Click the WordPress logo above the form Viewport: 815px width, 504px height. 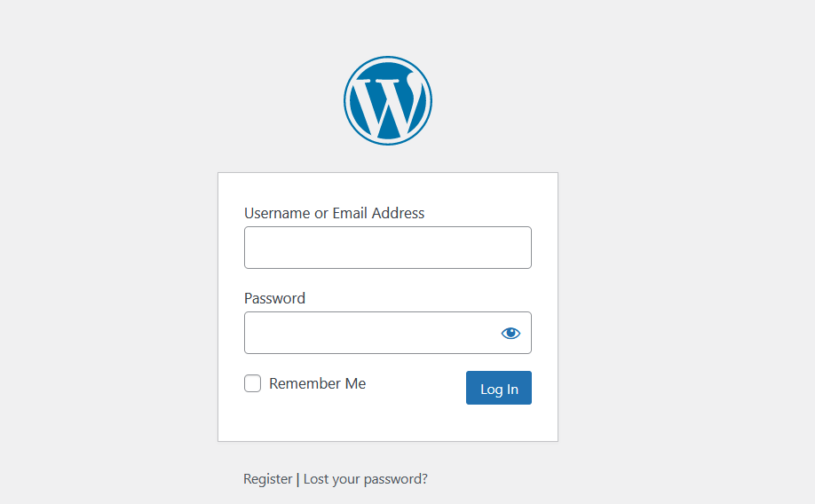[388, 100]
